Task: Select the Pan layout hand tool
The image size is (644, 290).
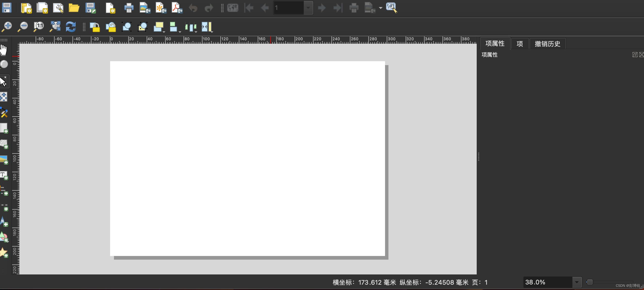Action: 3,50
